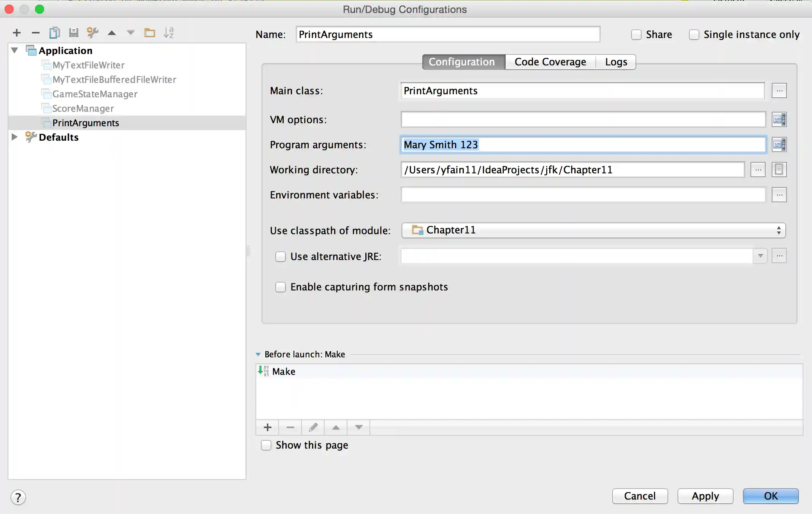Image resolution: width=812 pixels, height=514 pixels.
Task: Add a before launch task
Action: pyautogui.click(x=267, y=427)
